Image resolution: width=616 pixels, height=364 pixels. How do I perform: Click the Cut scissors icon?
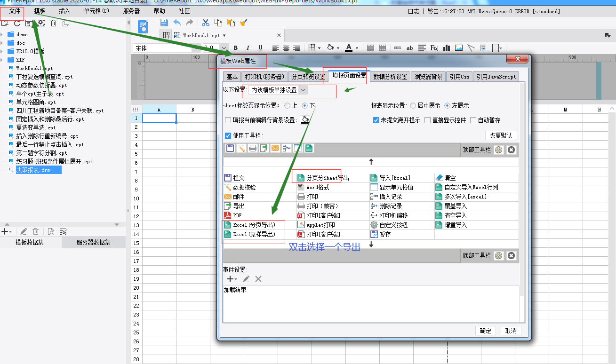[206, 23]
